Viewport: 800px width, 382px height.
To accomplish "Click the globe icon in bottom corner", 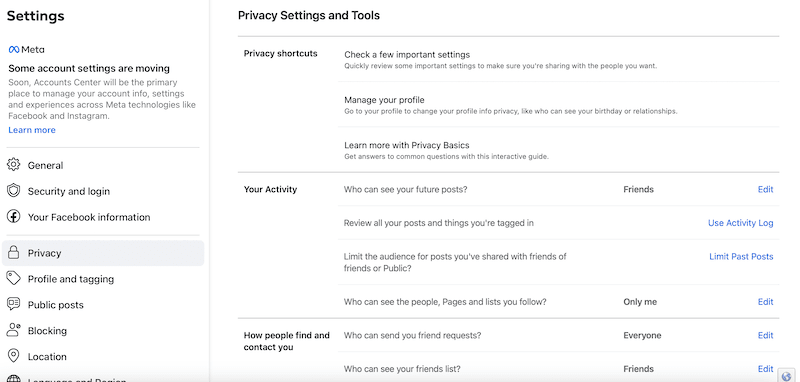I will coord(786,376).
